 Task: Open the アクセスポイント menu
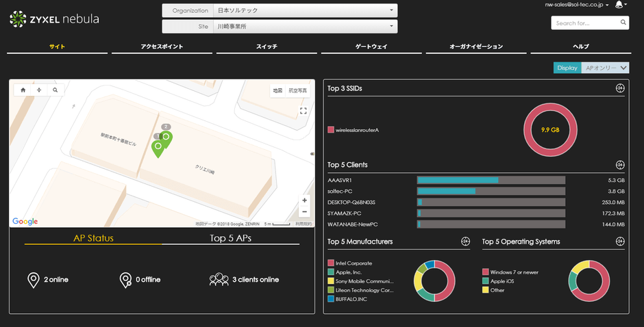[x=162, y=47]
